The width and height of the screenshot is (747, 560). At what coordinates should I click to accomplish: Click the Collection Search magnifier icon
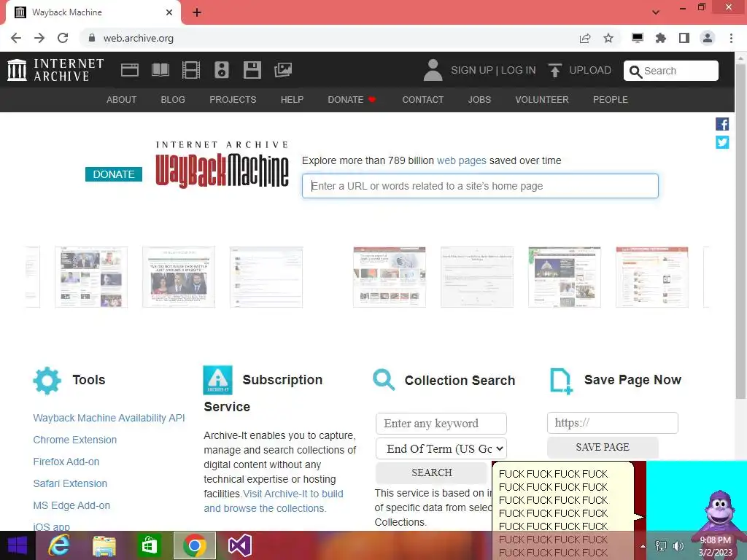click(x=384, y=379)
